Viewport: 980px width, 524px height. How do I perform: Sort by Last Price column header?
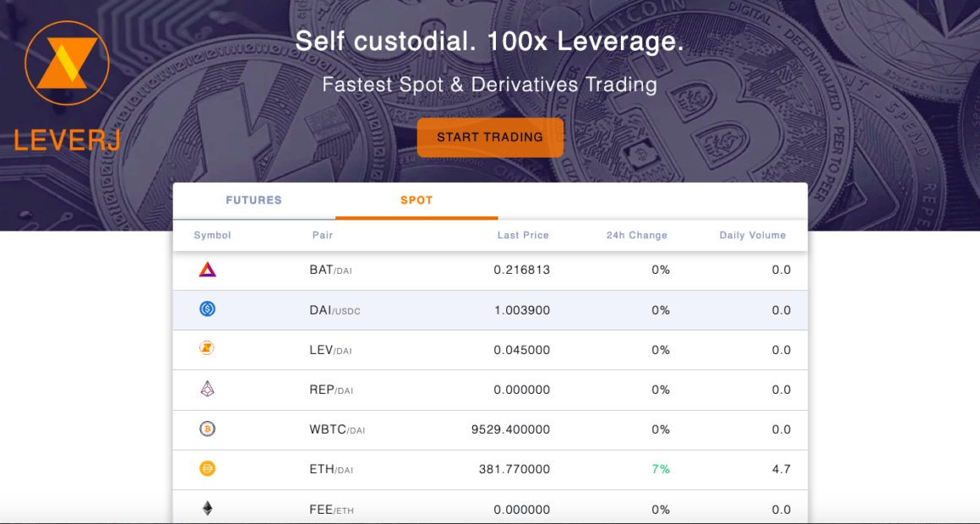coord(523,235)
